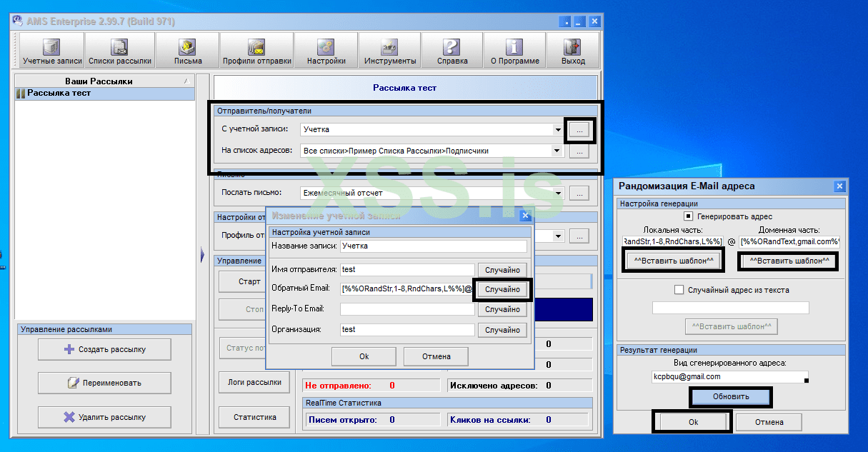Click Случайно beside Reply-To Email
This screenshot has width=868, height=452.
pyautogui.click(x=502, y=309)
